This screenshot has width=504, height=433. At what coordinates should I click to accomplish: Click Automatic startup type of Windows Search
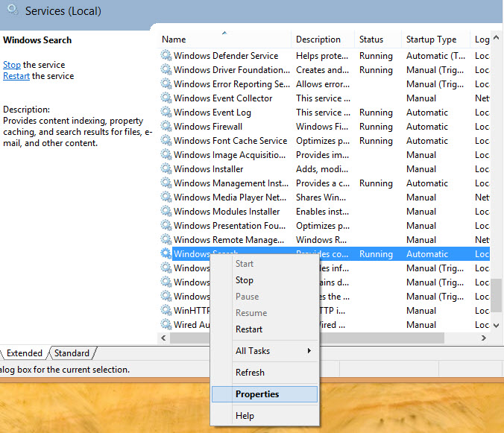pos(427,253)
